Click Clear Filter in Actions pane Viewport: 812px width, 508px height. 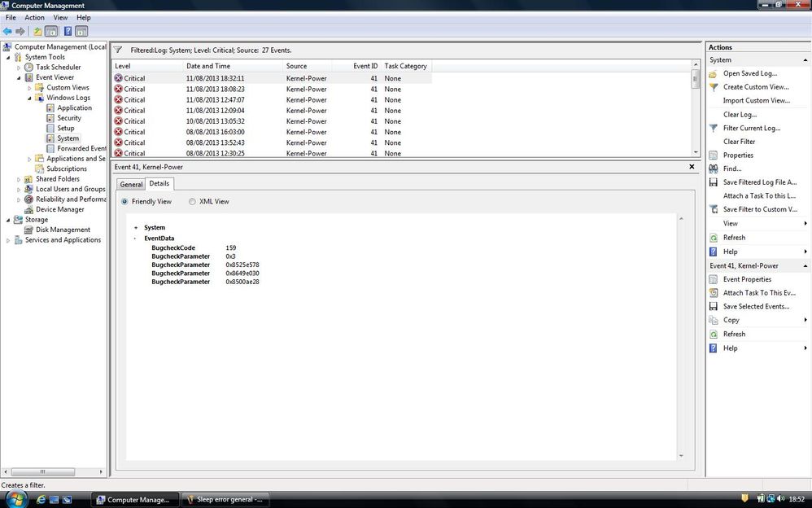739,142
